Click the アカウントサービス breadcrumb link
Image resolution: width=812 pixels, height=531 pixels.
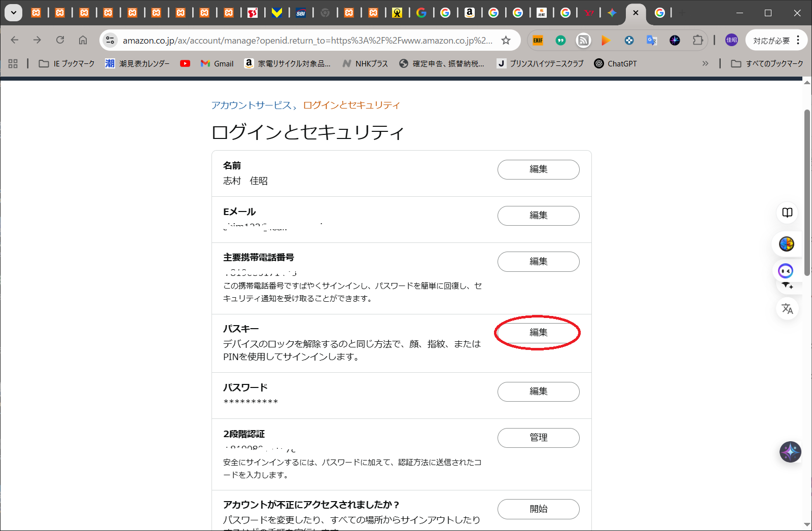pyautogui.click(x=252, y=105)
